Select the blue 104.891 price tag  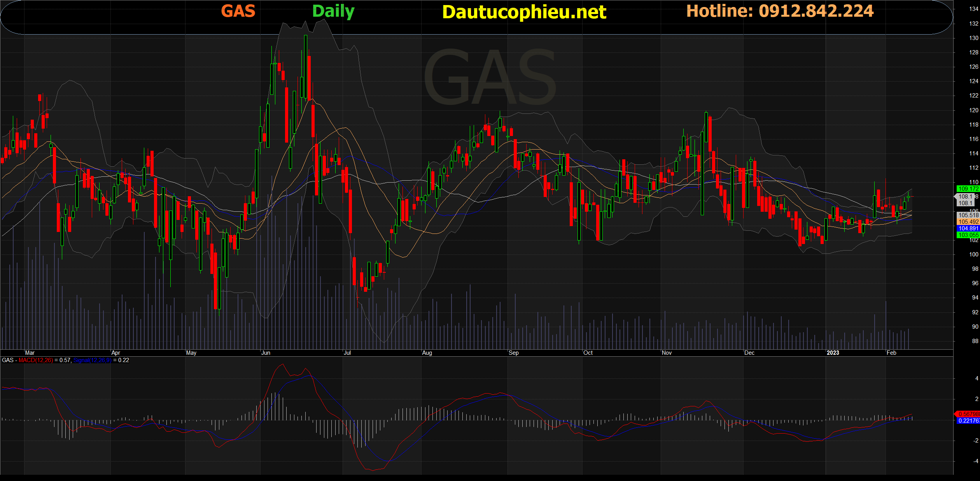click(x=968, y=228)
